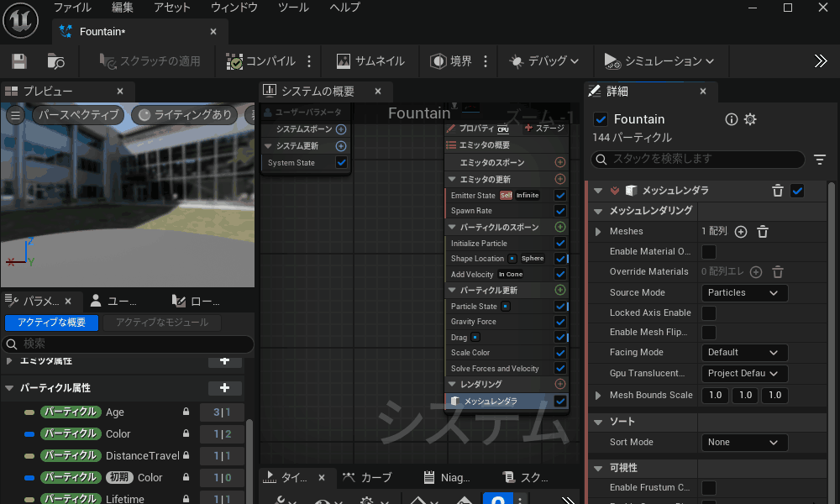Click the アクティブなモジュール button
The image size is (840, 504).
161,323
